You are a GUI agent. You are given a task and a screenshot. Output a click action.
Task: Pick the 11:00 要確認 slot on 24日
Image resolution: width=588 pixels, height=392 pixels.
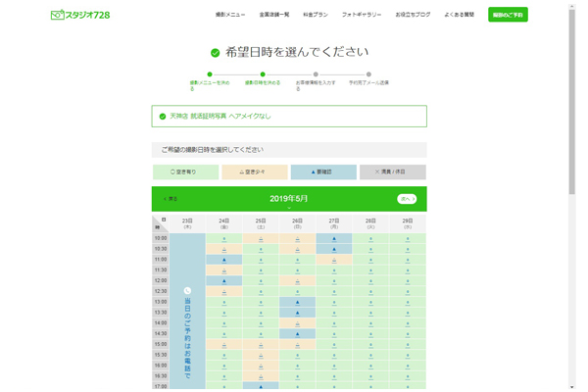(224, 260)
